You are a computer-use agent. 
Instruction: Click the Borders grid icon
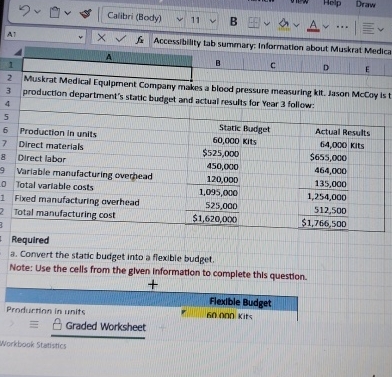[254, 22]
